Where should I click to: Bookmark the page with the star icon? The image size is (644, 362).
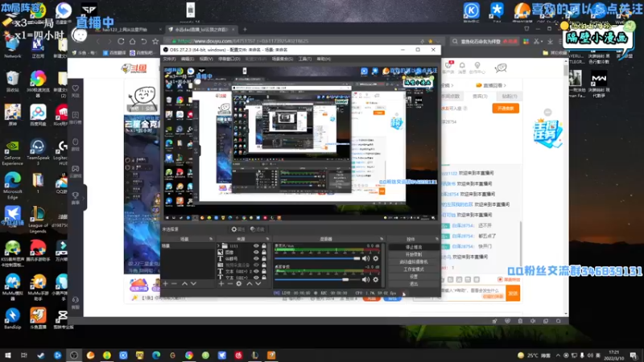click(155, 41)
